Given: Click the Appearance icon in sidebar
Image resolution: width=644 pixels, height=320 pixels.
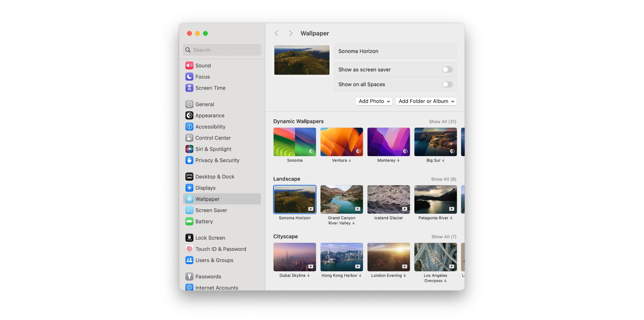Looking at the screenshot, I should tap(189, 116).
